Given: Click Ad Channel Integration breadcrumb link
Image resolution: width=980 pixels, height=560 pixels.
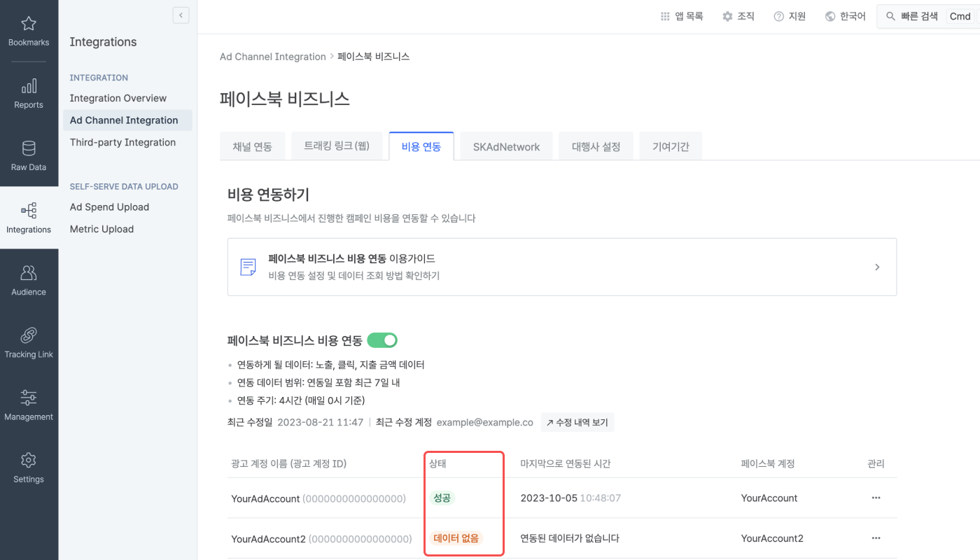Looking at the screenshot, I should 273,57.
